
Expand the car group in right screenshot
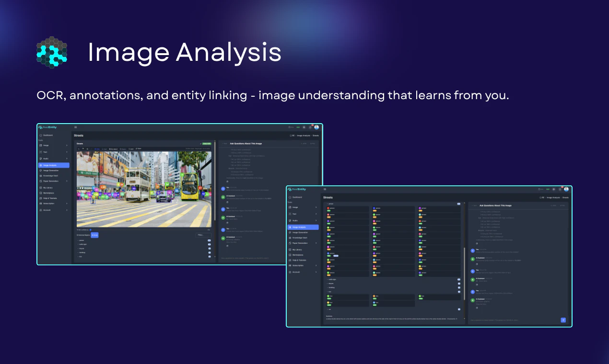point(393,309)
